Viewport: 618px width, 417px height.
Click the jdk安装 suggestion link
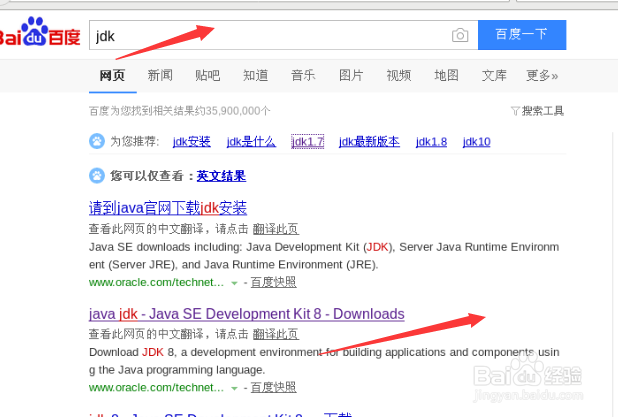pyautogui.click(x=192, y=141)
